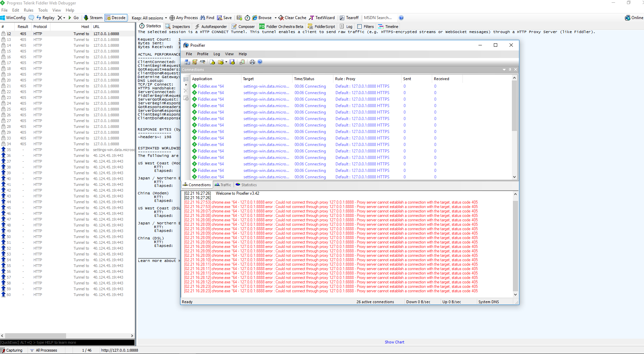
Task: Sort sessions by the Protocol column header
Action: (40, 27)
